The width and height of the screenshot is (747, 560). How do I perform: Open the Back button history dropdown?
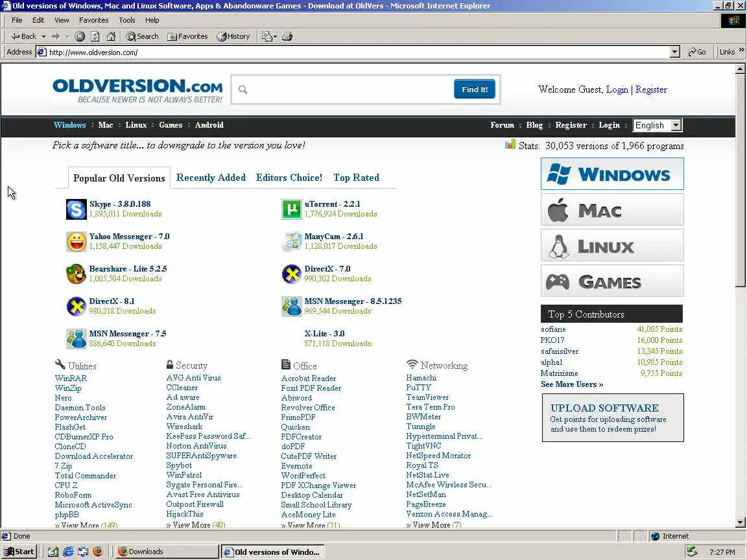click(x=44, y=36)
